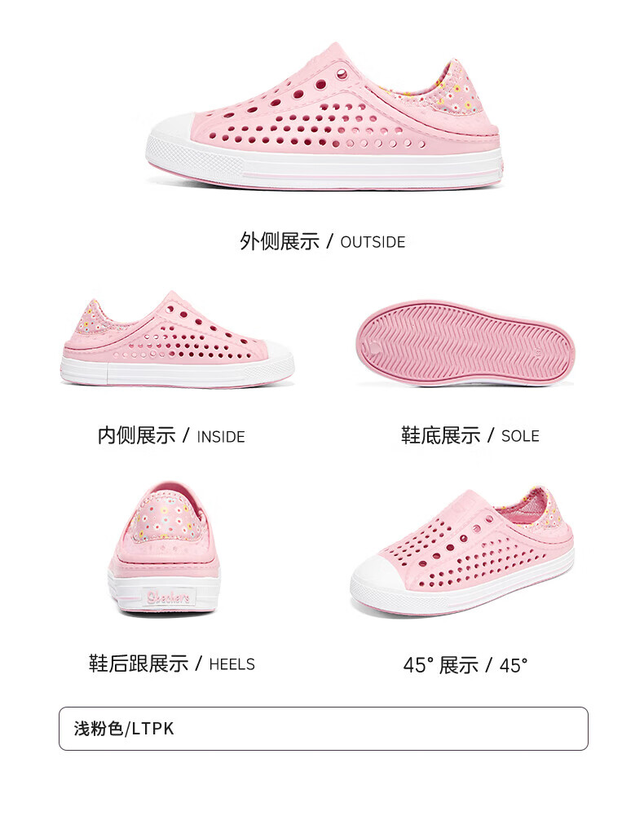
Task: View the heel shoe photo
Action: click(x=165, y=548)
